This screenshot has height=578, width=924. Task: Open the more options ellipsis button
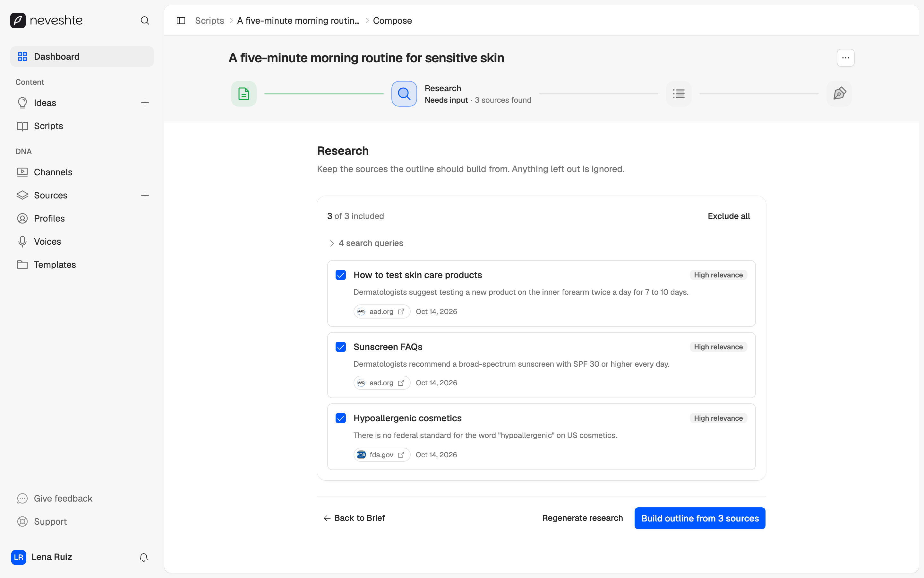click(x=845, y=58)
